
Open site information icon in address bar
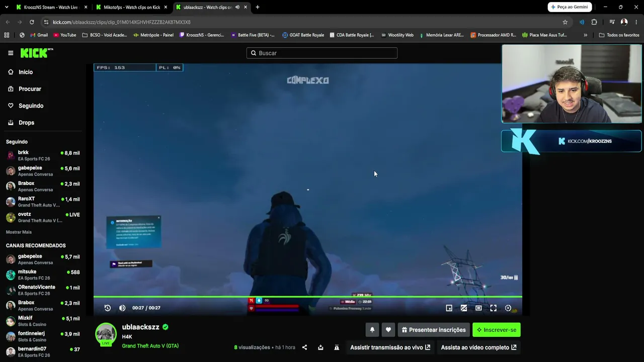(46, 22)
